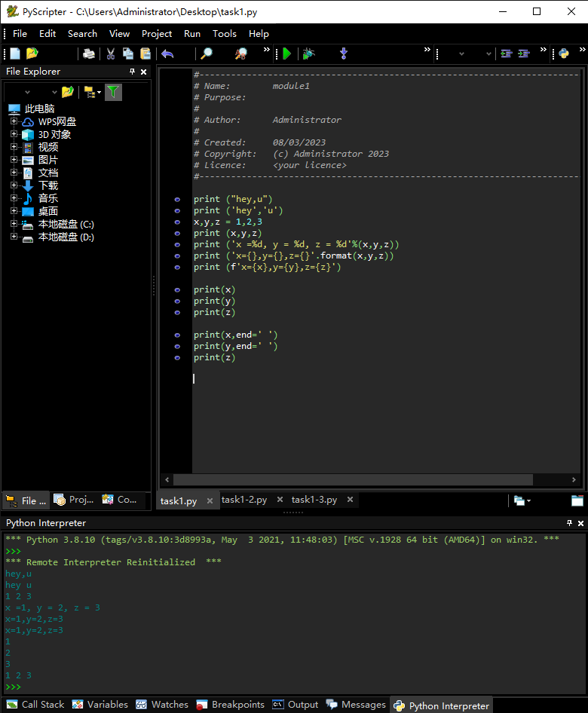Click the Copy icon in toolbar
Viewport: 588px width, 713px height.
point(128,54)
